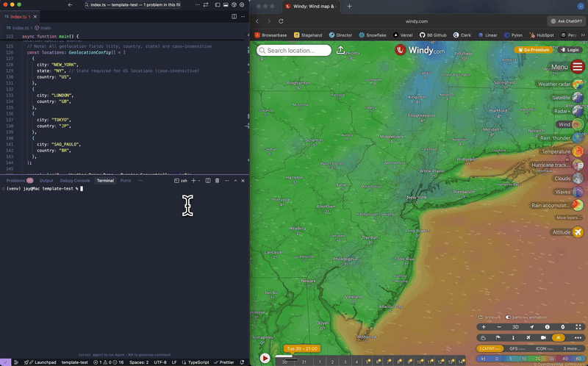Screen dimensions: 588x366
Task: Expand the 3 more forecast models option
Action: (573, 348)
